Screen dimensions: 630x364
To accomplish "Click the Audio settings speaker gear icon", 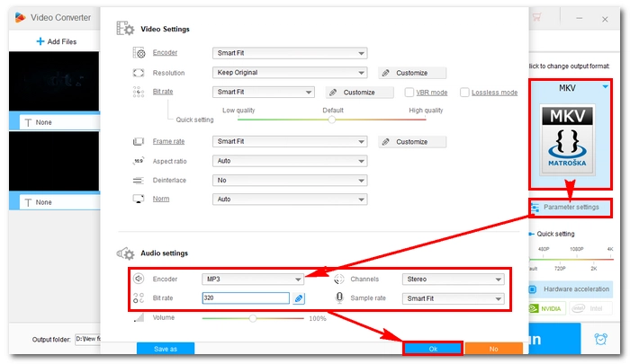I will [125, 253].
